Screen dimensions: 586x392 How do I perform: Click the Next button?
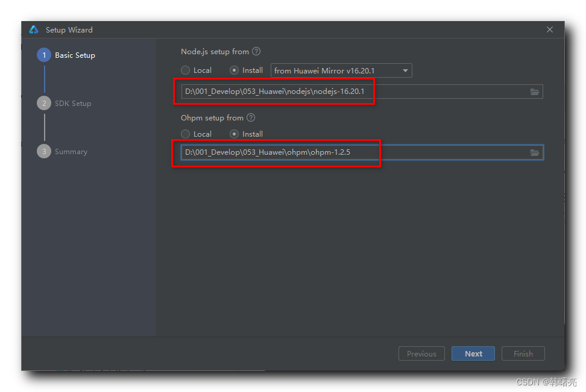tap(473, 353)
